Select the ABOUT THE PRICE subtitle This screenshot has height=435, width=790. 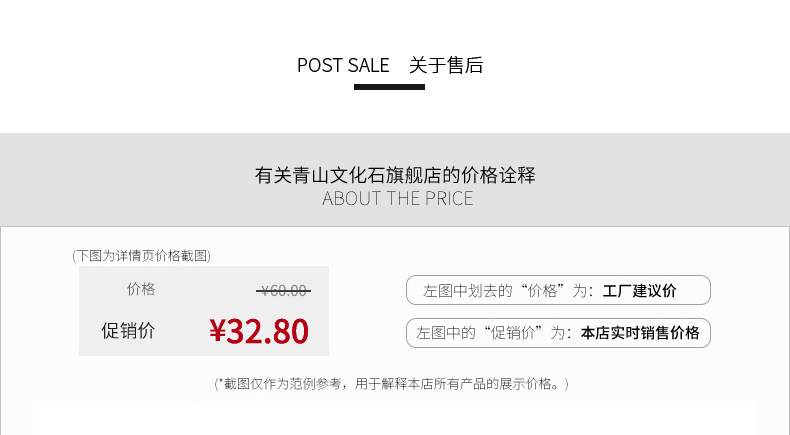point(397,198)
